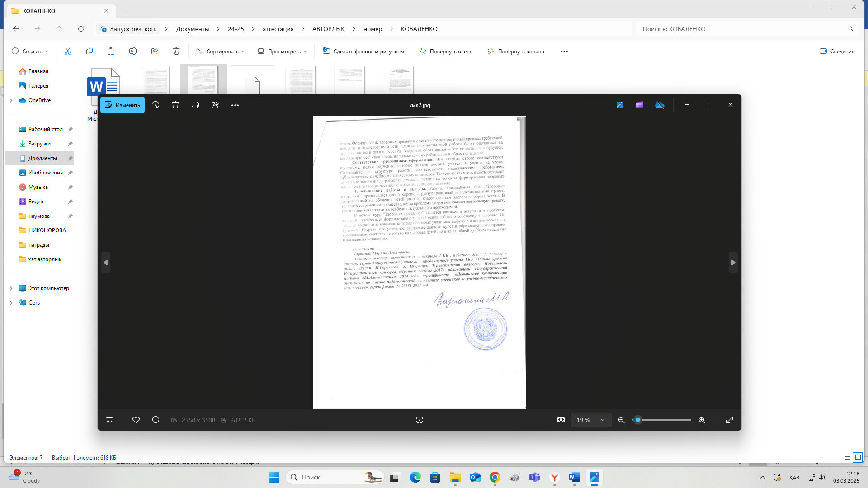Expand Этот компьютер tree node

[x=11, y=288]
